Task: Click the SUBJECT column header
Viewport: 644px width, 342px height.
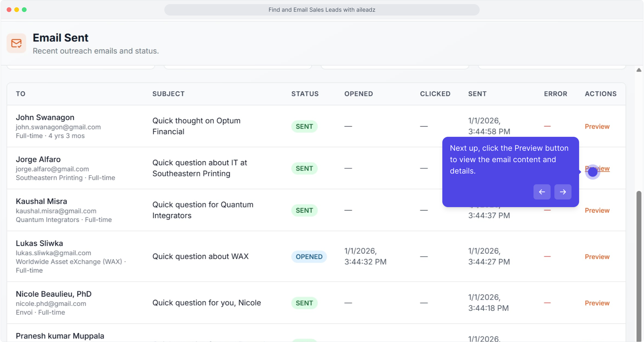Action: coord(168,94)
